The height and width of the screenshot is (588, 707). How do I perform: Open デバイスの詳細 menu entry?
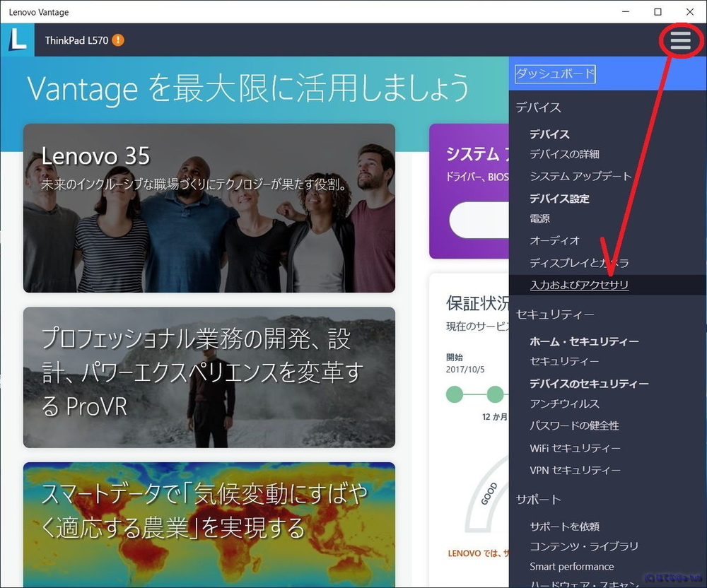click(x=564, y=154)
